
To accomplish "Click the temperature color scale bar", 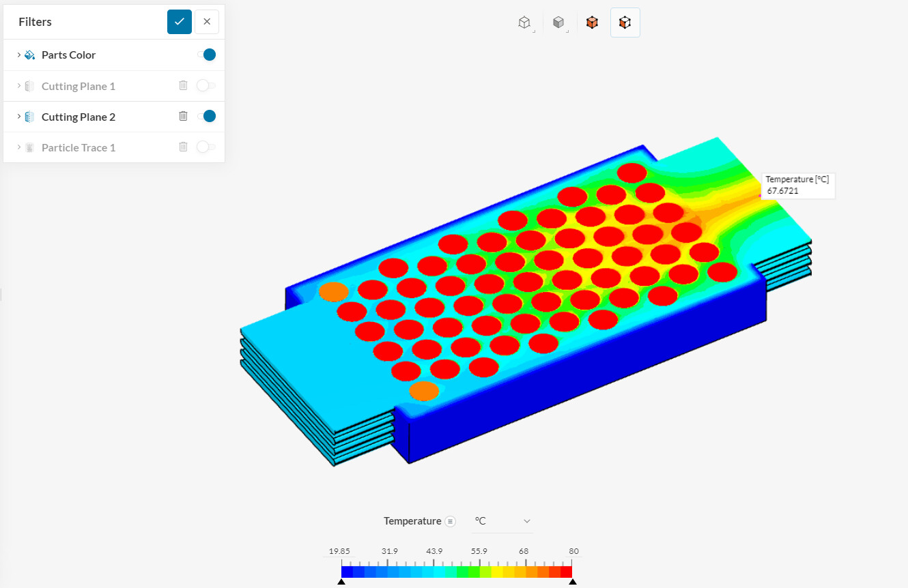I will [x=457, y=572].
